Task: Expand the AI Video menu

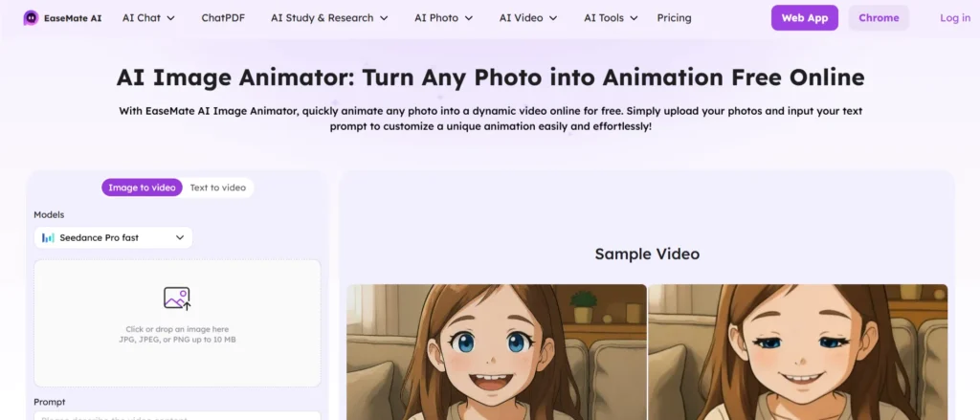Action: point(528,18)
